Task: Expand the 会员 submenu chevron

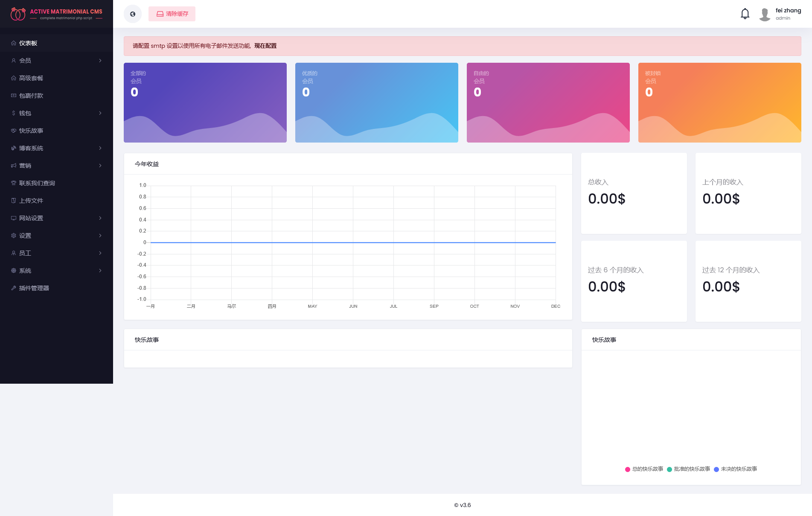Action: coord(100,61)
